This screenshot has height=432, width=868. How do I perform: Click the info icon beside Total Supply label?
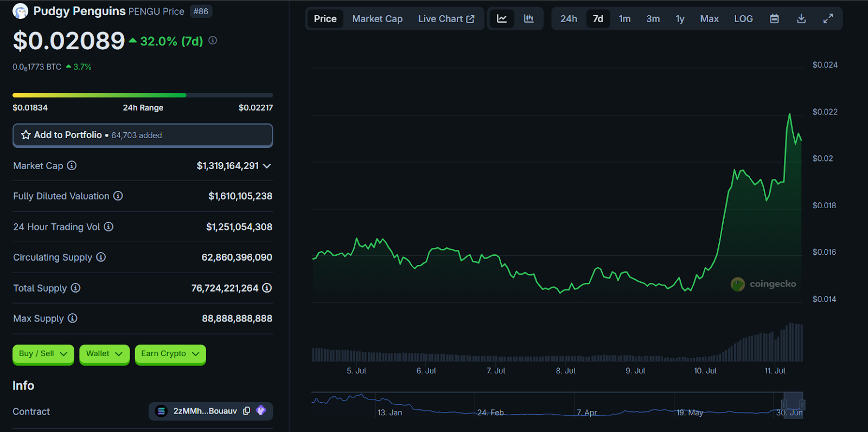pos(75,288)
